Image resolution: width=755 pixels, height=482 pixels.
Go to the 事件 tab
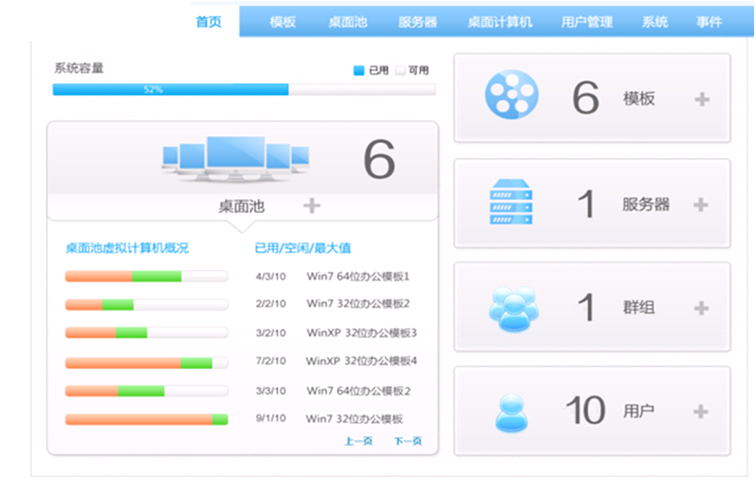[708, 22]
